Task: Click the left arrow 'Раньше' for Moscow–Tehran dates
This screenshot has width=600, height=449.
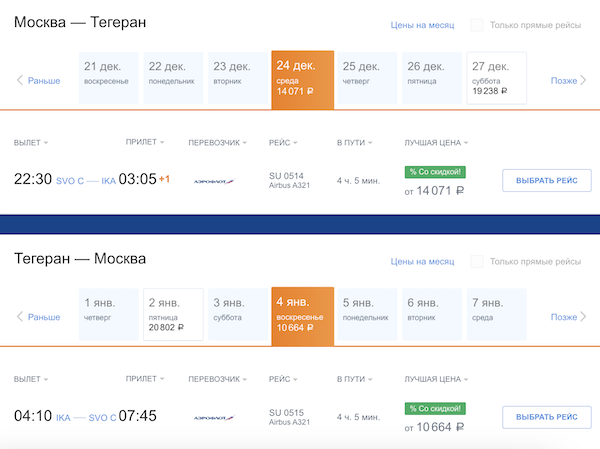Action: (x=38, y=80)
